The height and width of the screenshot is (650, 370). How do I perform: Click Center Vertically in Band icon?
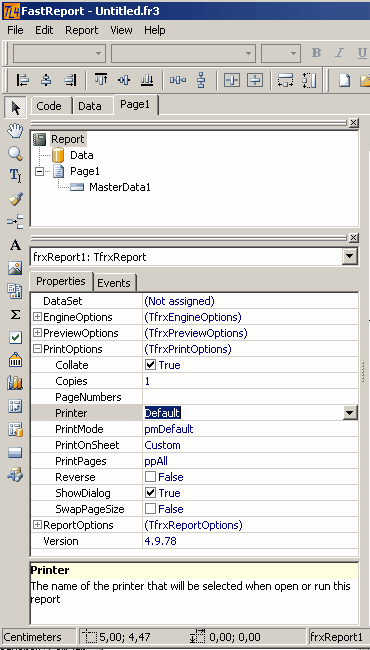[255, 80]
